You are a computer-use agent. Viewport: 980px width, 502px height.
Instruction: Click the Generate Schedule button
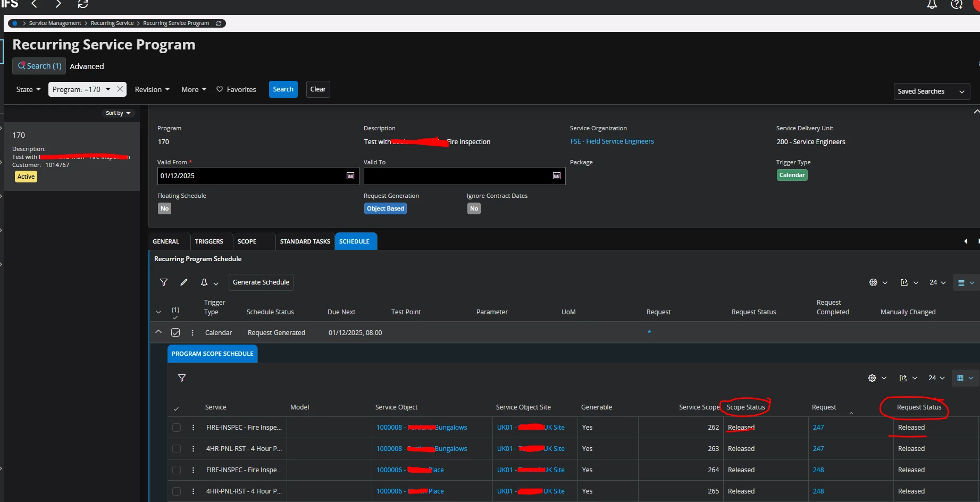coord(261,282)
